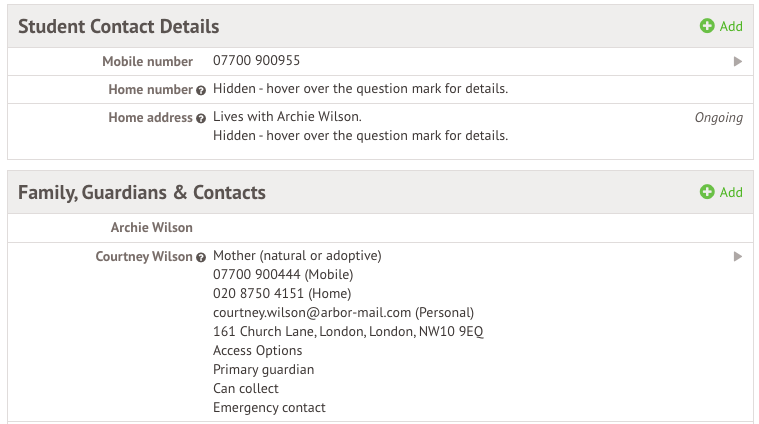
Task: Click the Family, Guardians & Contacts heading
Action: [142, 193]
